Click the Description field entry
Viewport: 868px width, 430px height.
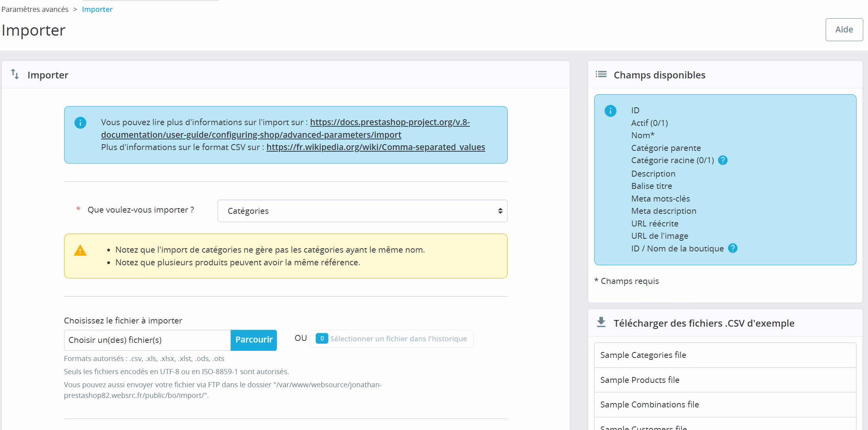(x=653, y=174)
